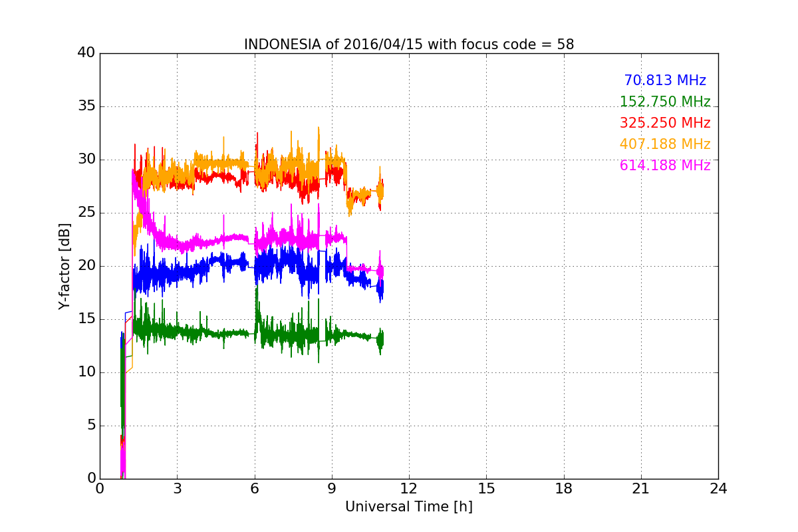Select the 325.250 MHz legend label

pos(665,123)
